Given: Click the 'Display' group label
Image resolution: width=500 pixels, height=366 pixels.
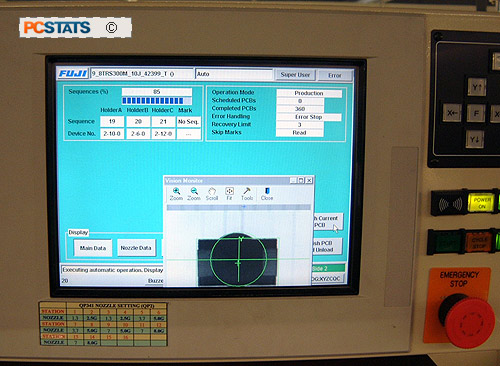Looking at the screenshot, I should click(x=78, y=232).
